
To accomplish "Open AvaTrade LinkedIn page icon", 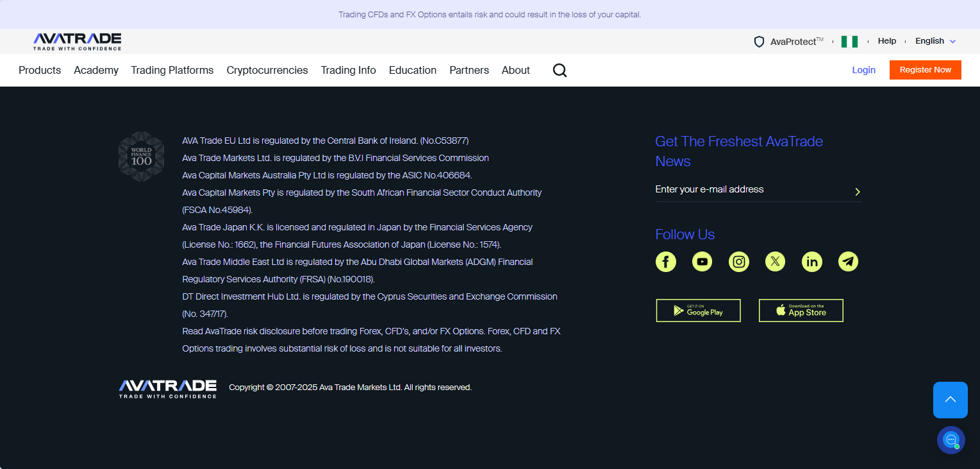I will 811,262.
